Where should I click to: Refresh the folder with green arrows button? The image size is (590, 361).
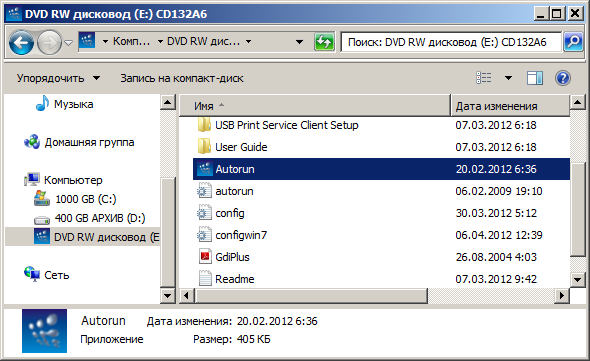tap(324, 42)
